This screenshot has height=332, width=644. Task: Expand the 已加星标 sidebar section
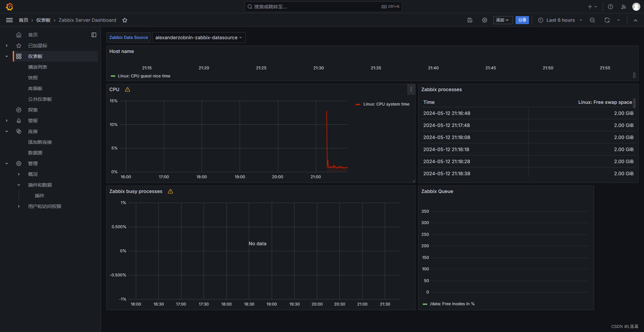7,46
